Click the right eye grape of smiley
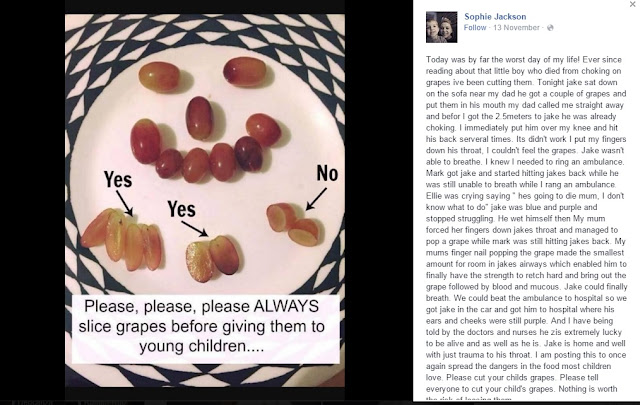640x405 pixels. [x=245, y=71]
